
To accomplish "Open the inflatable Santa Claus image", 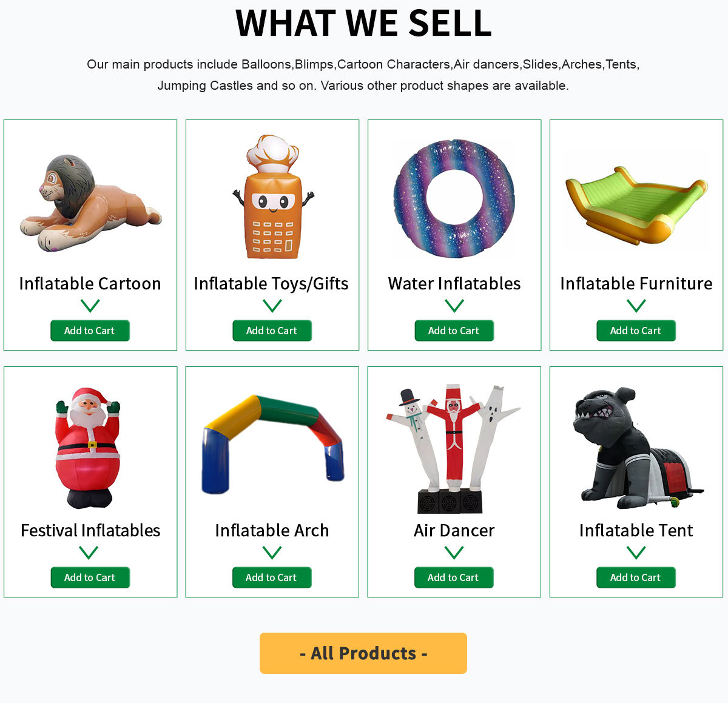I will (x=89, y=448).
